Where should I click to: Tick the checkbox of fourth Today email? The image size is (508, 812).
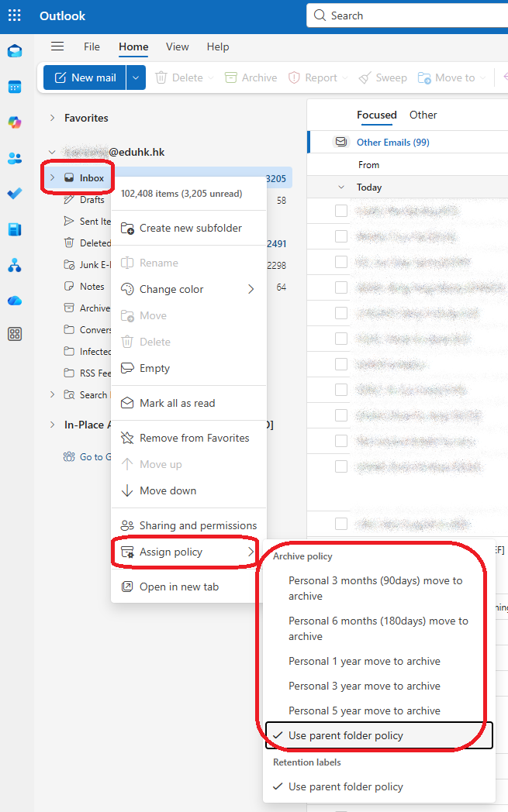(341, 287)
